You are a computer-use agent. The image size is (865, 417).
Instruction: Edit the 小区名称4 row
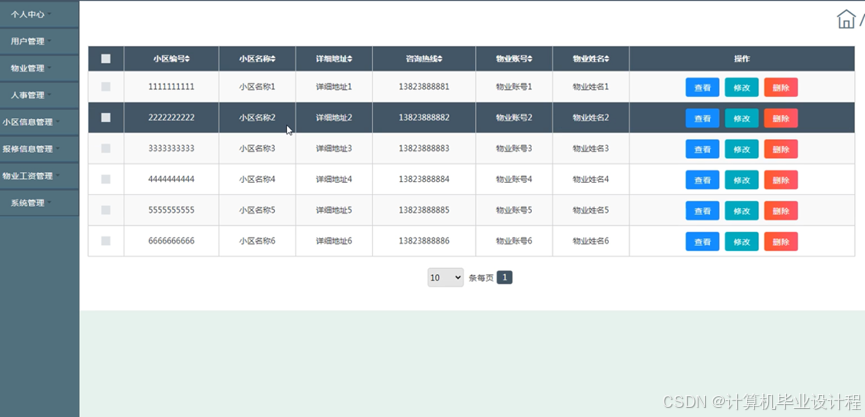tap(741, 180)
